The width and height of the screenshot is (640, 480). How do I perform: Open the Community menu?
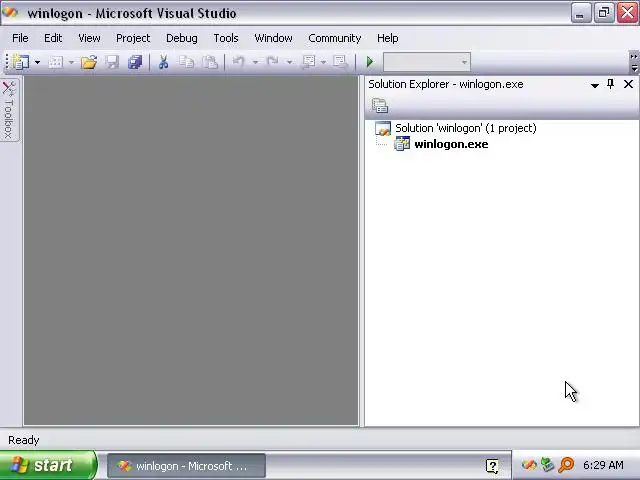click(335, 38)
